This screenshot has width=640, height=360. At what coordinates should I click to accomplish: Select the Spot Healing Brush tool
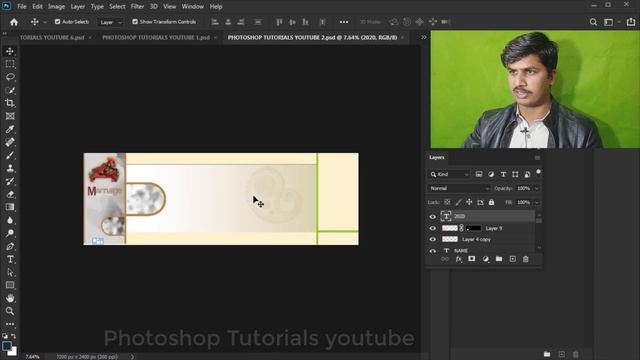click(10, 142)
